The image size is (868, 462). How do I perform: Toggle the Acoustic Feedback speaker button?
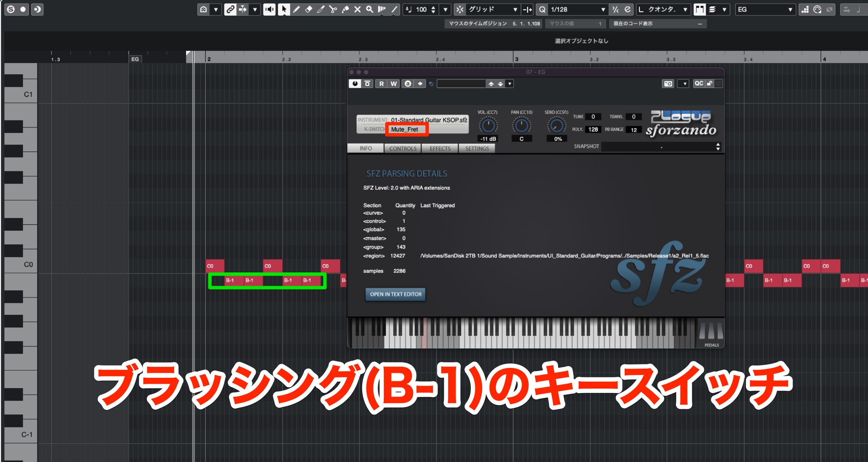pyautogui.click(x=270, y=10)
